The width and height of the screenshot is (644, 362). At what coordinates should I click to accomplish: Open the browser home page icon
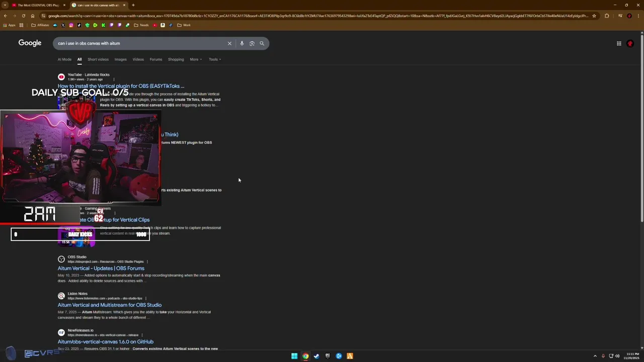pyautogui.click(x=33, y=16)
